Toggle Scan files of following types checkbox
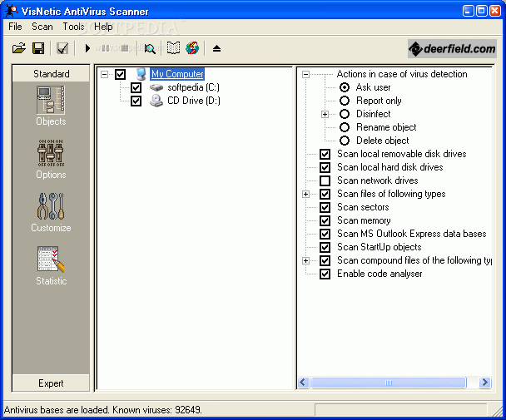506x420 pixels. point(325,194)
